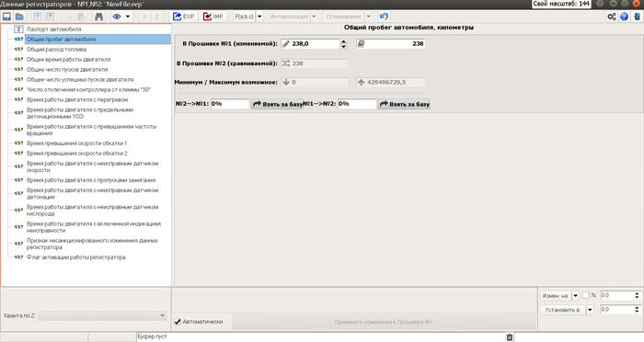Image resolution: width=644 pixels, height=342 pixels.
Task: Click the 'Измен. на' value spinner arrows
Action: click(x=637, y=296)
